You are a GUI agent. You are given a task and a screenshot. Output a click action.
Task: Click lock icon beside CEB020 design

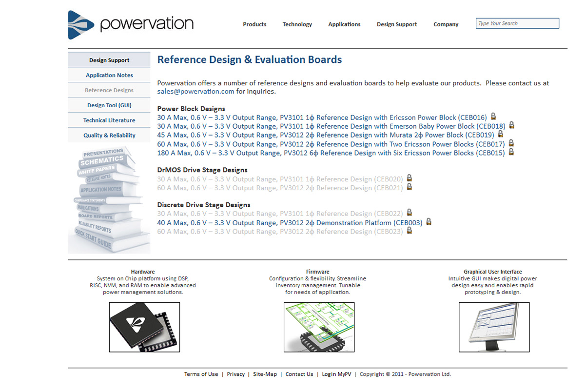pos(409,178)
